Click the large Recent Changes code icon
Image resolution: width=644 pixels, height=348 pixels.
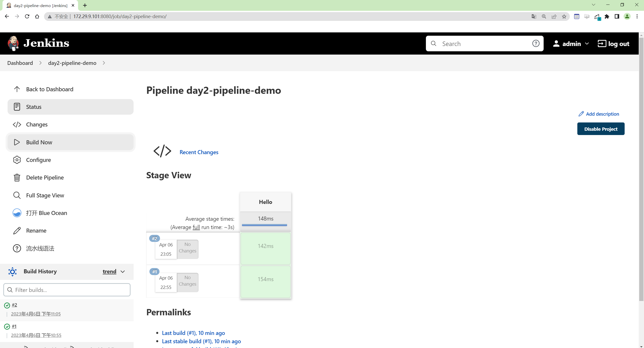point(162,151)
